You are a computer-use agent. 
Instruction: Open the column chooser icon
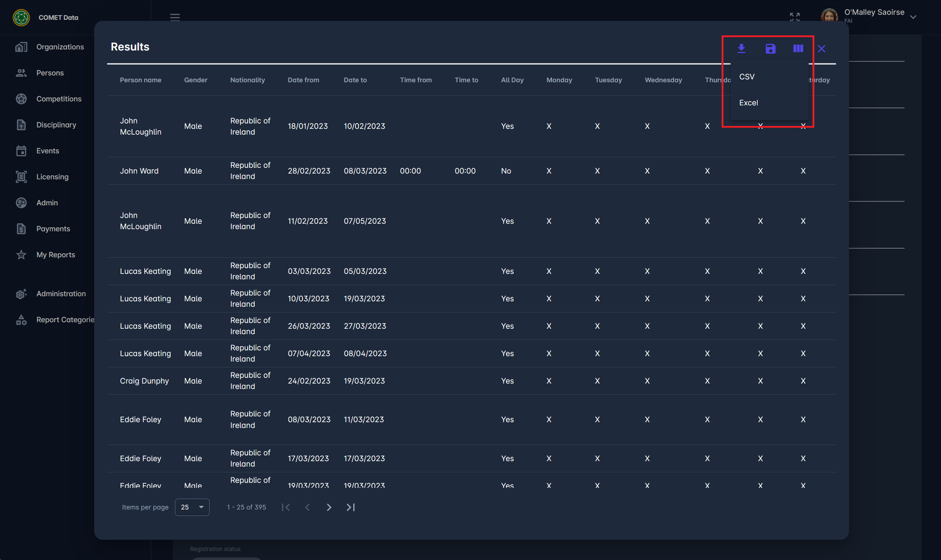(798, 48)
